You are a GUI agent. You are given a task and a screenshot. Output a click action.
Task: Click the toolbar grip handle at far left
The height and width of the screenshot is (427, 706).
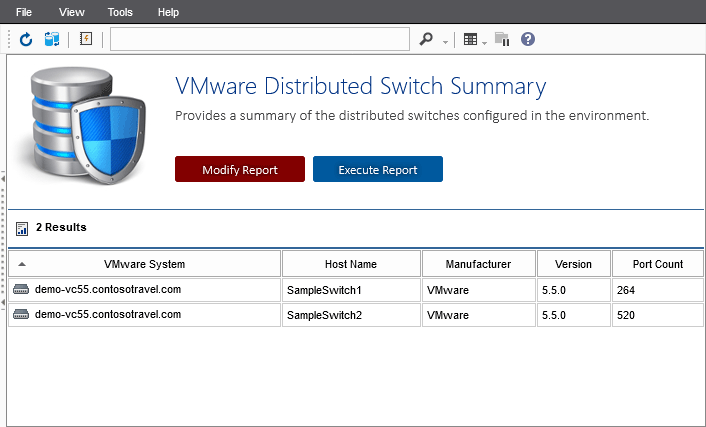[x=9, y=39]
